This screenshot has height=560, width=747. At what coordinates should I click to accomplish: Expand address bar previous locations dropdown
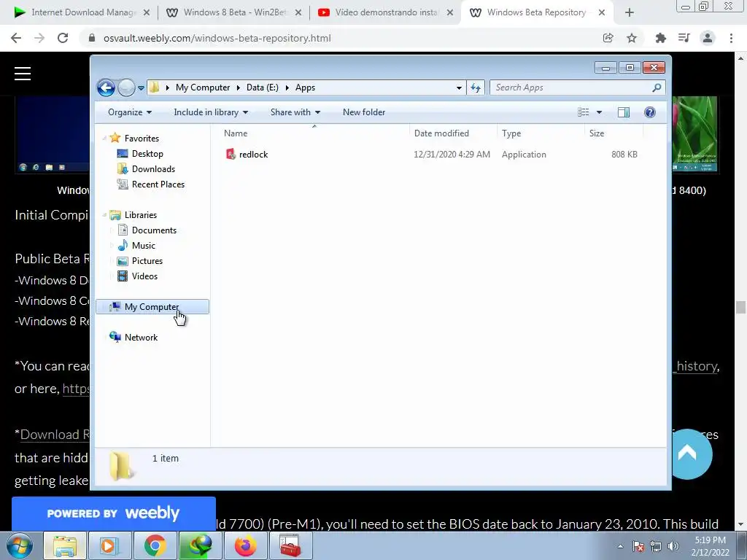tap(459, 88)
